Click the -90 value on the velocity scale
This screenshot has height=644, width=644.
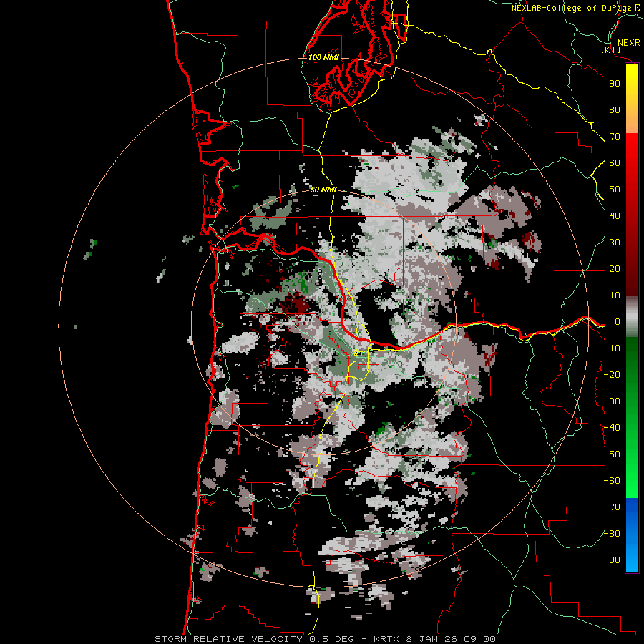(612, 560)
